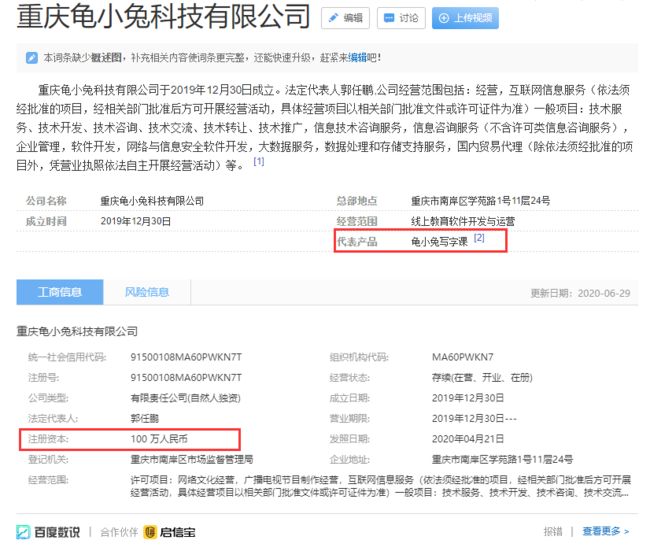Click the 许可项目 business scope text in the table
Viewport: 650px width, 551px height.
click(x=380, y=486)
